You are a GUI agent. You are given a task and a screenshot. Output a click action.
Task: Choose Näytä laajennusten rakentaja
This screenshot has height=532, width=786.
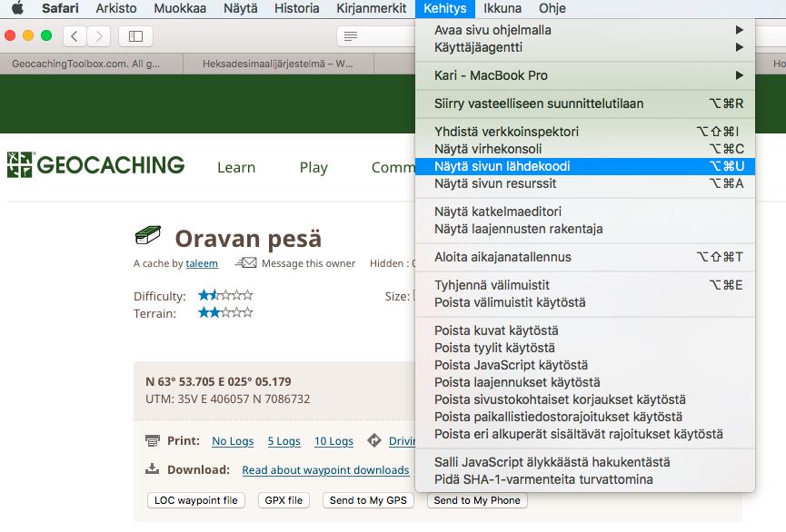click(x=585, y=229)
